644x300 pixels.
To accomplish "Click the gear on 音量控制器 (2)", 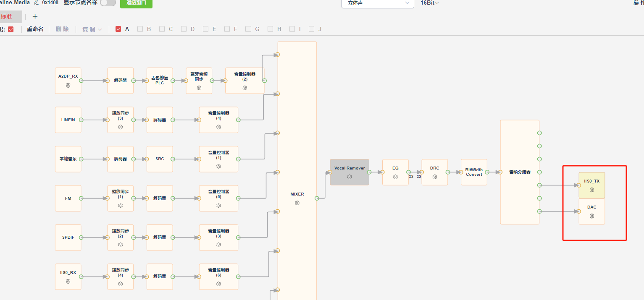I will tap(245, 88).
